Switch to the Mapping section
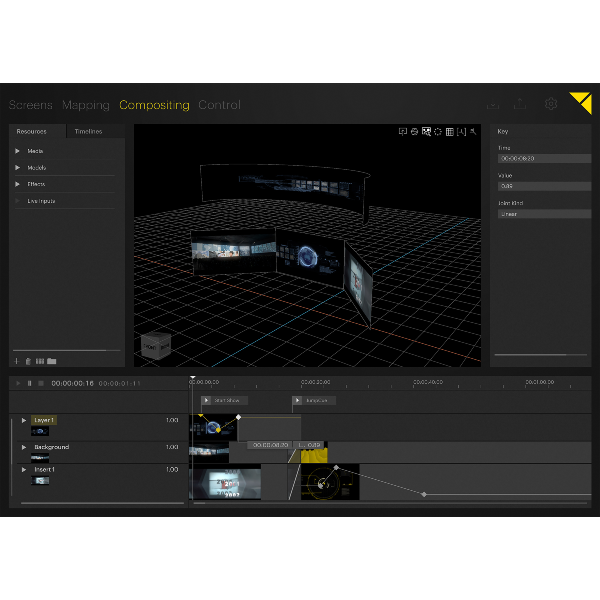Image resolution: width=600 pixels, height=600 pixels. pos(86,105)
